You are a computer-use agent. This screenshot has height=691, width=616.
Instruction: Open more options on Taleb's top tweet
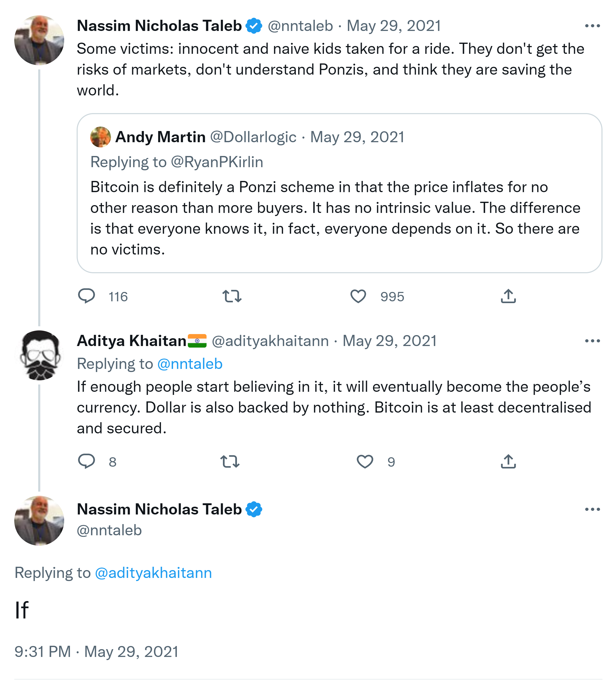pyautogui.click(x=592, y=26)
